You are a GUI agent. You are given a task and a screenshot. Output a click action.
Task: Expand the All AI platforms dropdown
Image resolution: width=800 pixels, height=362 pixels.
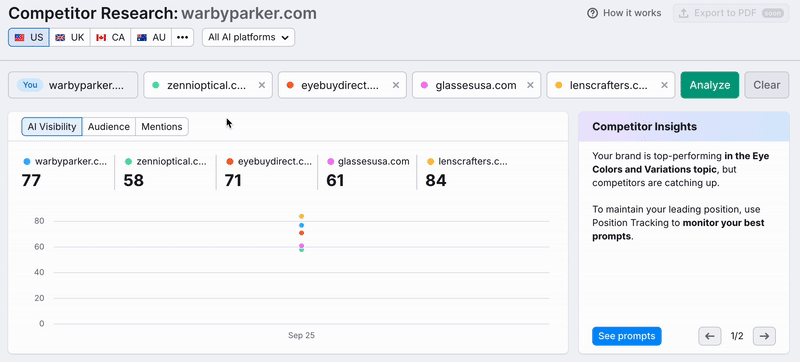point(248,37)
